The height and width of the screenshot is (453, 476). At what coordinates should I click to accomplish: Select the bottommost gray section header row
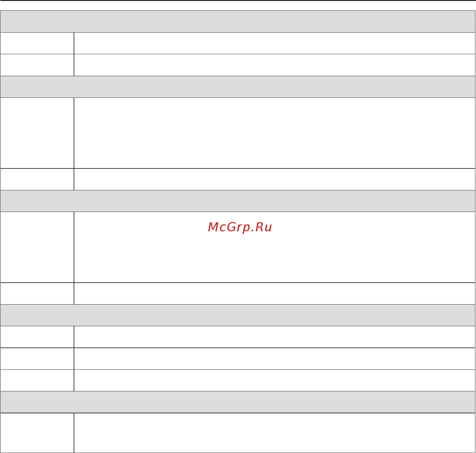point(238,402)
